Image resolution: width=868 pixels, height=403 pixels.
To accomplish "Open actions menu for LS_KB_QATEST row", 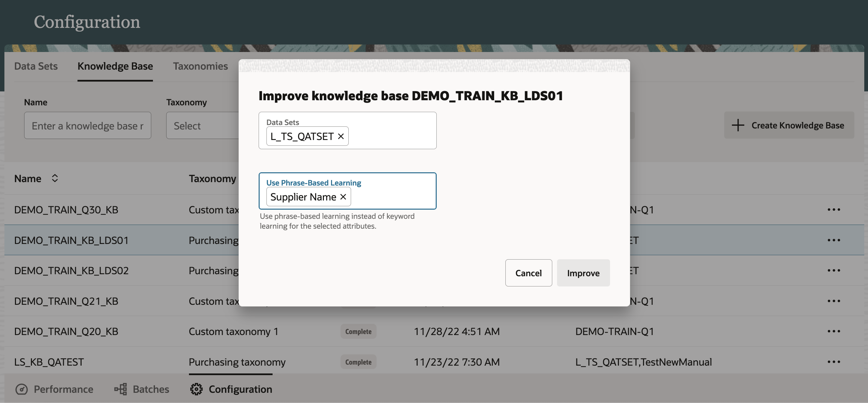I will click(834, 362).
